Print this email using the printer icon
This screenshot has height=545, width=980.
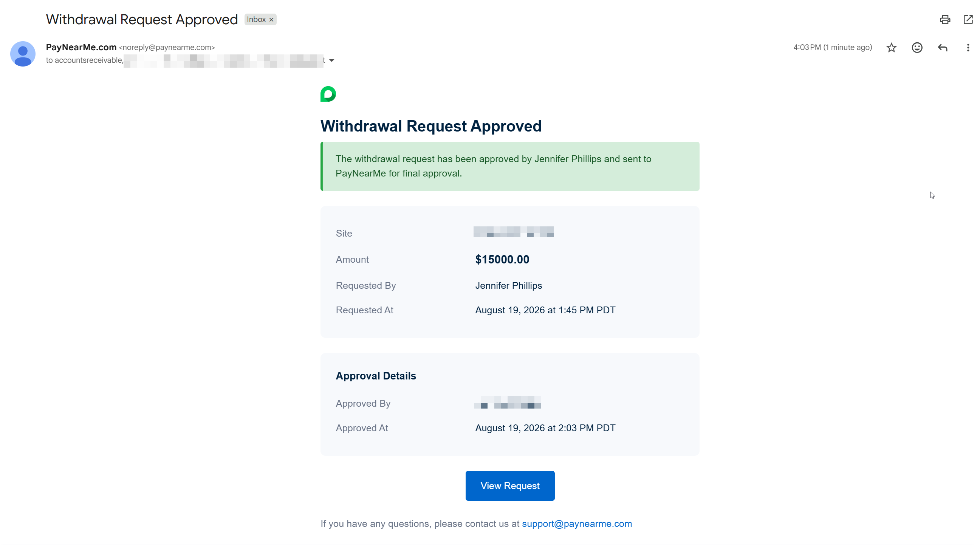pos(945,19)
